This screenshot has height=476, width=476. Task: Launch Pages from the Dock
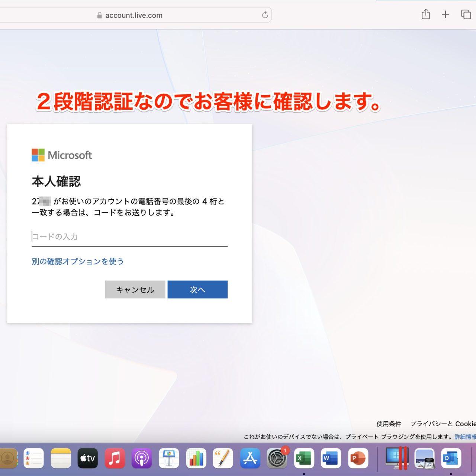click(x=223, y=458)
